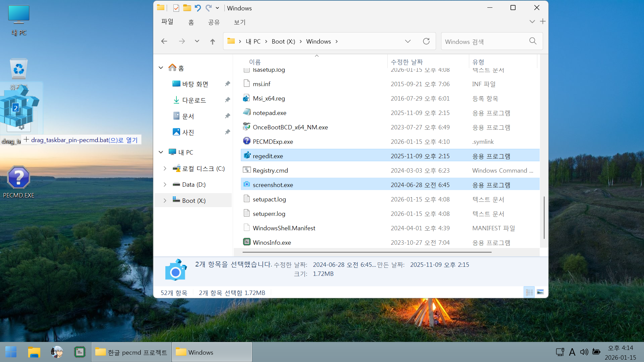
Task: Switch to large icons view button
Action: click(540, 292)
